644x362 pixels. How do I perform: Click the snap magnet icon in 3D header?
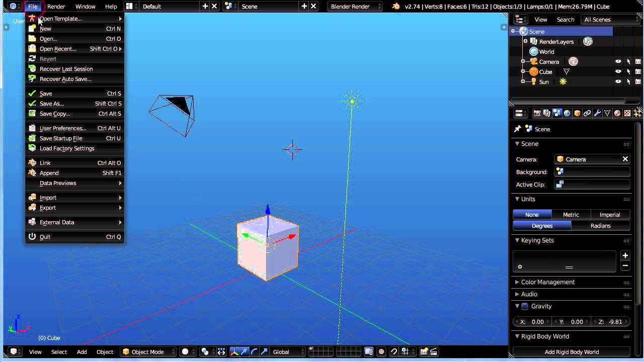[394, 352]
